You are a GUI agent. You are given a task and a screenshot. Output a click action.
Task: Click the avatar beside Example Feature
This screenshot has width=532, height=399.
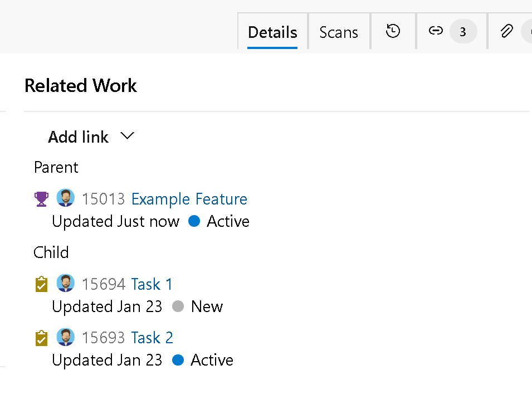pos(66,198)
